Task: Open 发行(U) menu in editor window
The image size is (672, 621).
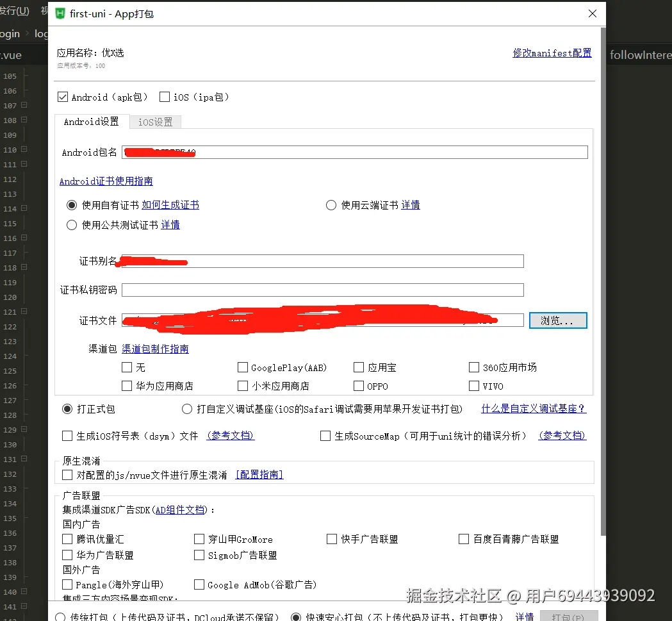Action: click(14, 11)
